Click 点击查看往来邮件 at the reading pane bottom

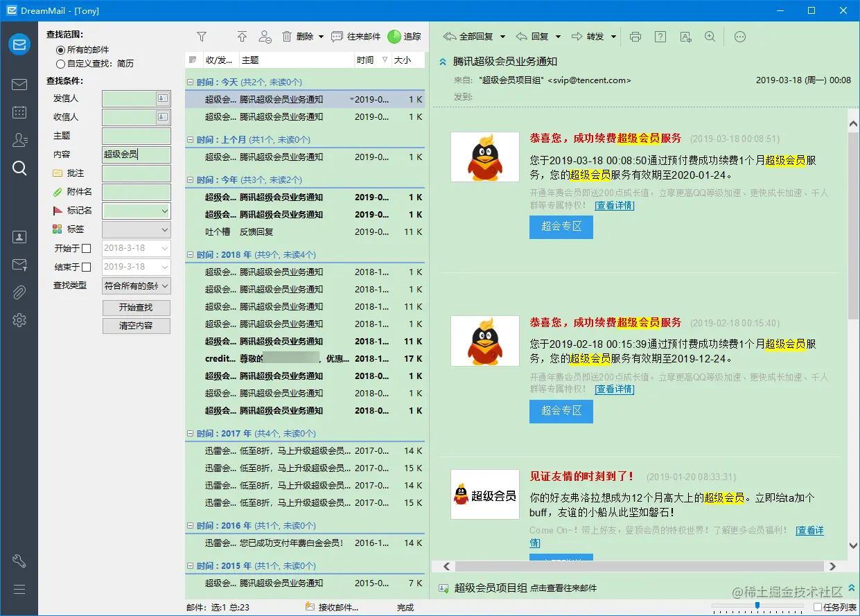tap(563, 588)
